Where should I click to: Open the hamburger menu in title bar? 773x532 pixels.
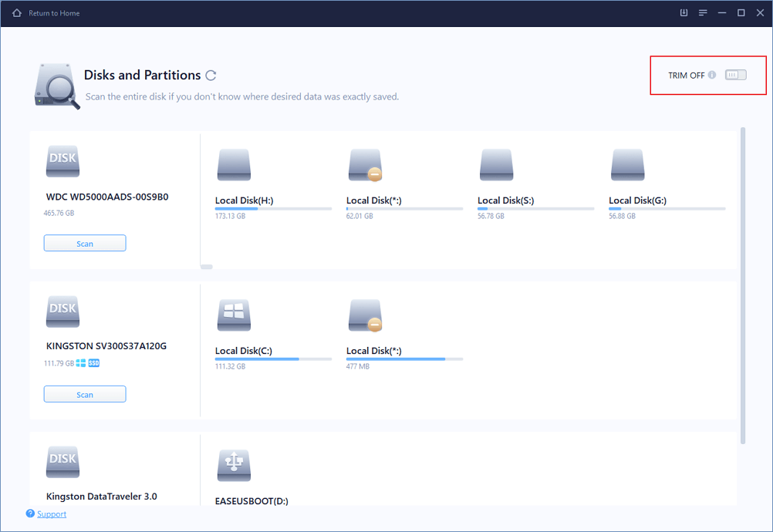point(703,13)
